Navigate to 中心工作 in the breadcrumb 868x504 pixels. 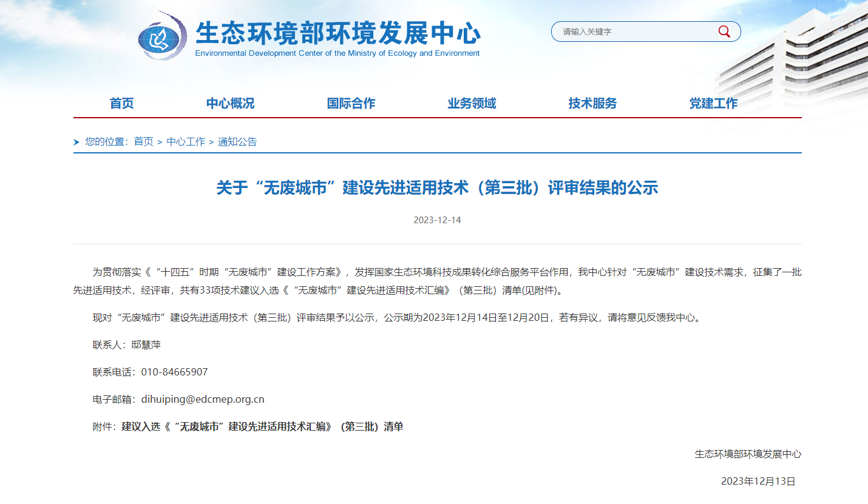(x=186, y=141)
